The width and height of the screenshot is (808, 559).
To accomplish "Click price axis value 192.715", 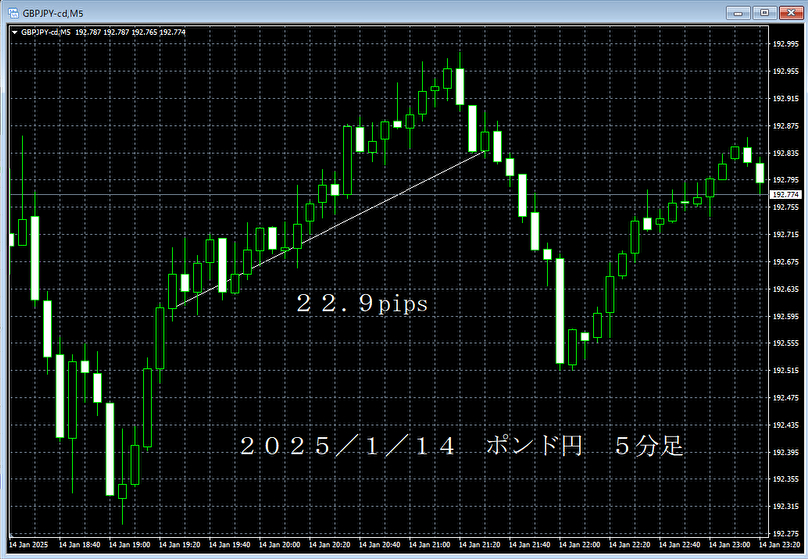I will point(786,235).
